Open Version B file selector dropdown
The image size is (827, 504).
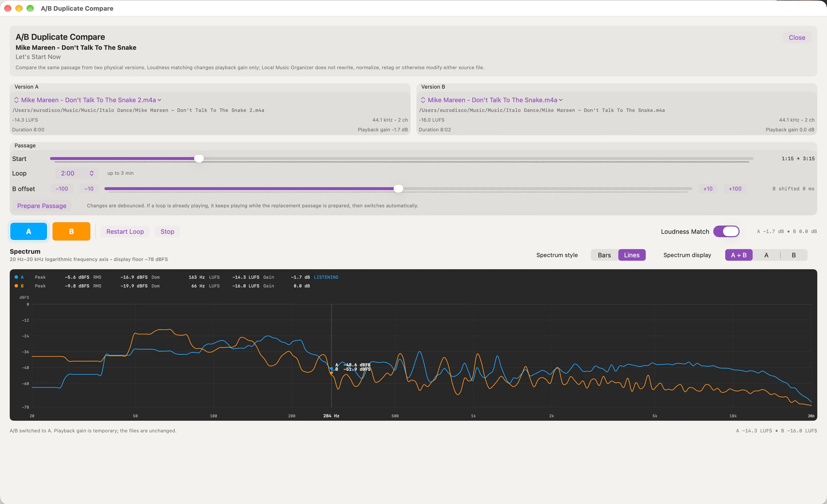tap(492, 100)
